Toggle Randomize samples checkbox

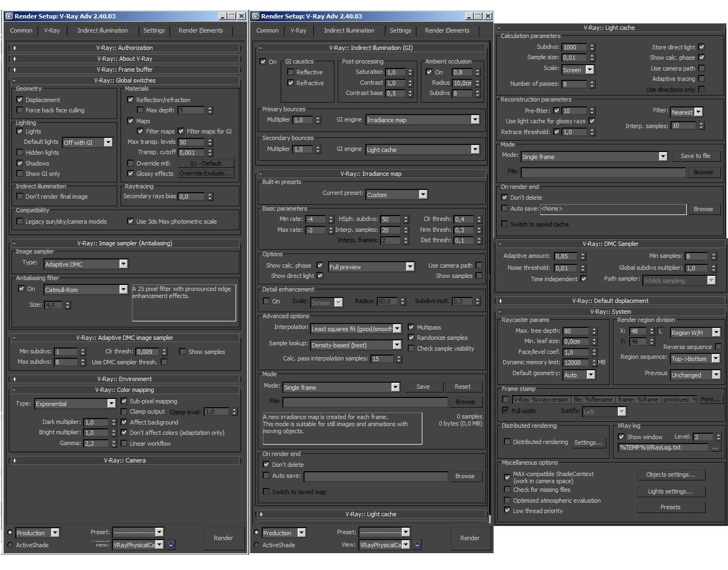[x=411, y=338]
